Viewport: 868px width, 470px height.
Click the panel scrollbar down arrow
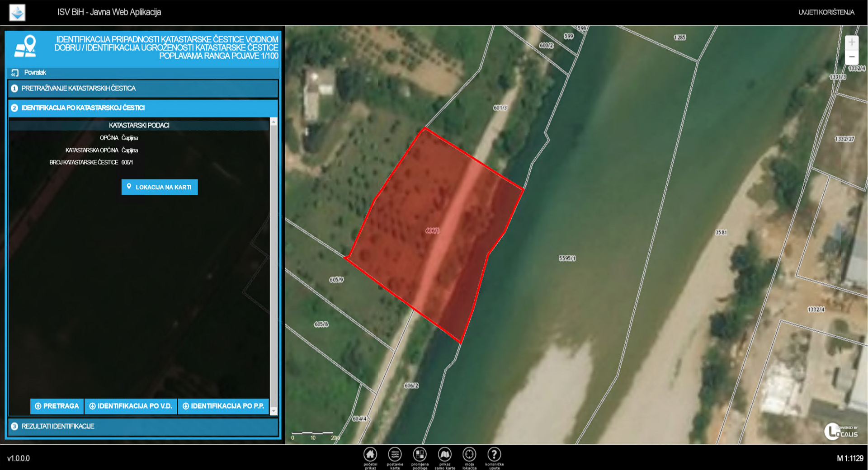point(274,411)
